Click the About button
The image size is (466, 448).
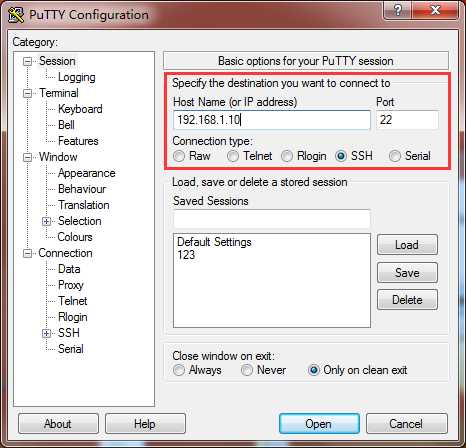tap(58, 424)
